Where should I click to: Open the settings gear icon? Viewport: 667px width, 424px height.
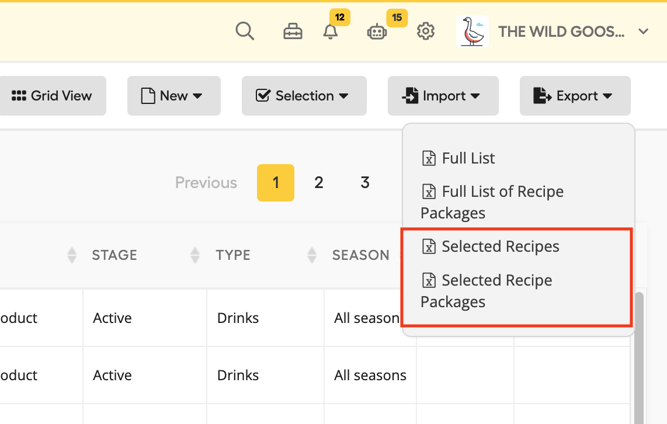click(425, 31)
